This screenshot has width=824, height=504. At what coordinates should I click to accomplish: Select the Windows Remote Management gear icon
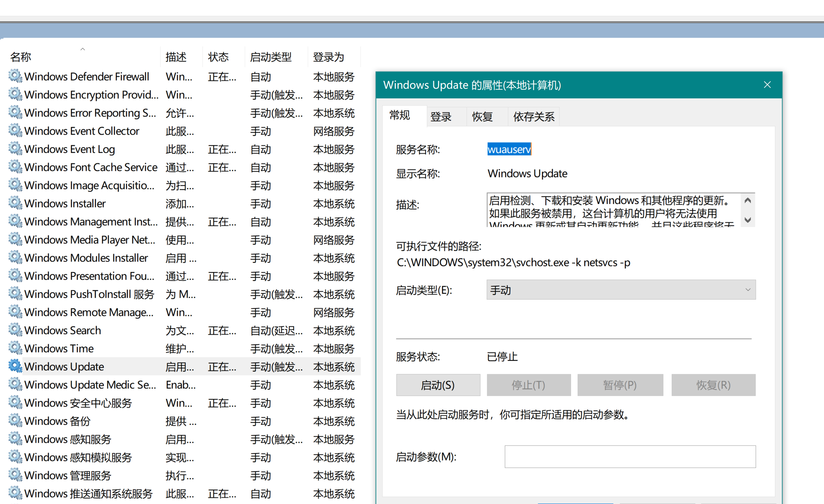[x=15, y=312]
